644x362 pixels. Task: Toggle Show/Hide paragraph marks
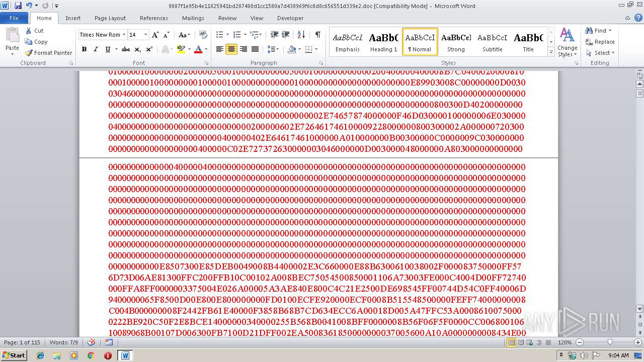pos(317,35)
